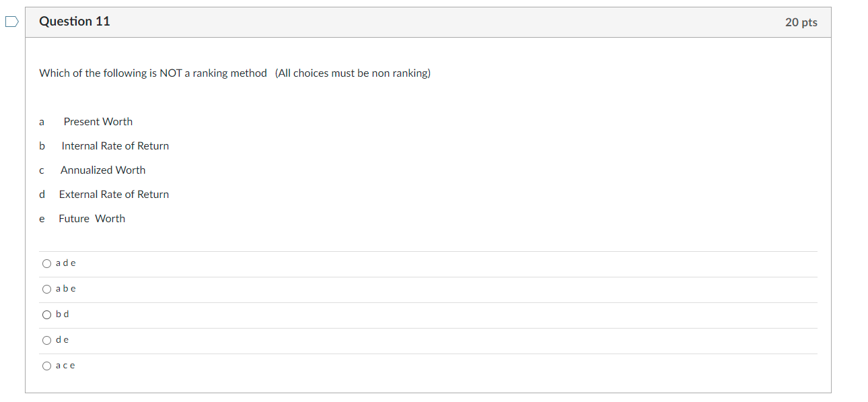Flag Question 11 with the bookmark icon

point(11,22)
